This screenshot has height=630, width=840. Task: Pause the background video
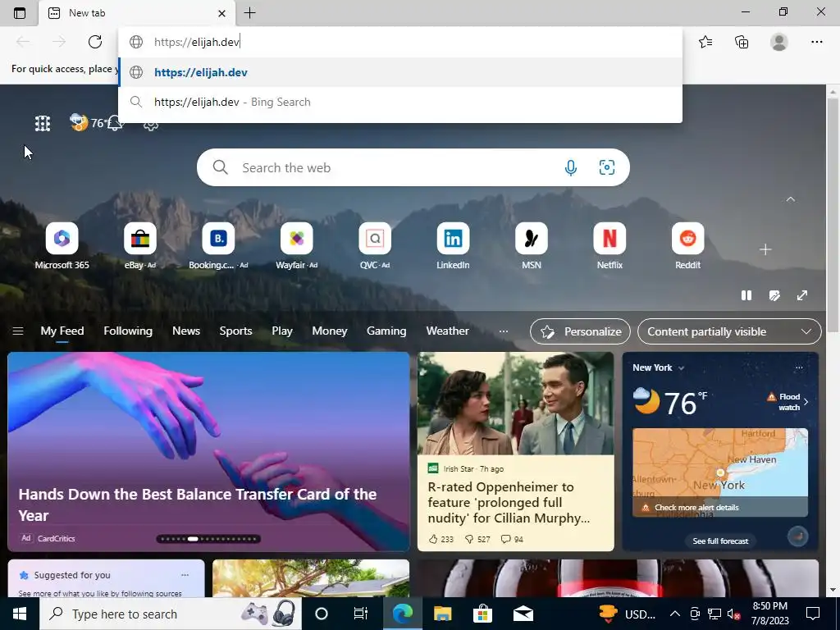(x=746, y=295)
